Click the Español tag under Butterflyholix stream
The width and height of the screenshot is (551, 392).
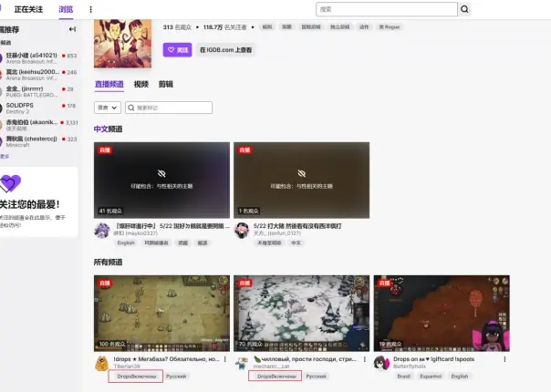point(431,377)
